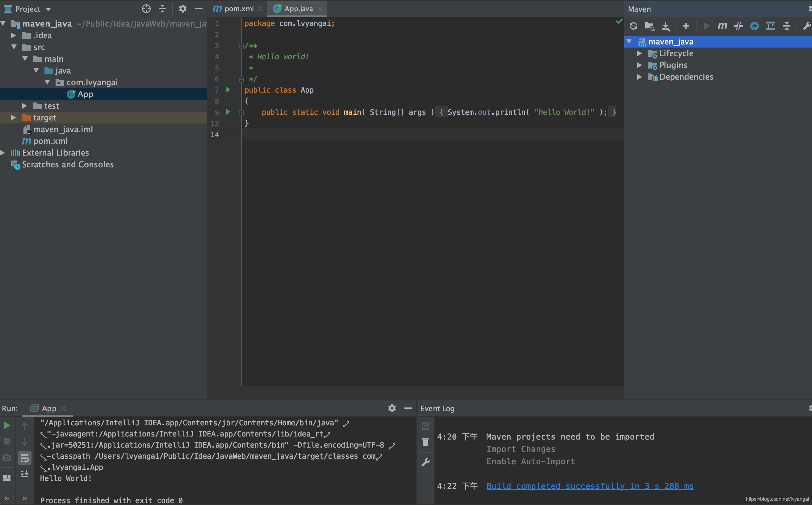Close the pom.xml tab
Image resolution: width=812 pixels, height=505 pixels.
point(261,9)
